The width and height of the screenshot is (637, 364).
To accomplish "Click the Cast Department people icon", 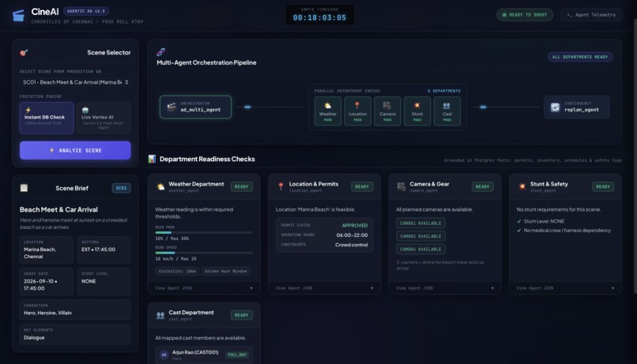I will [160, 315].
